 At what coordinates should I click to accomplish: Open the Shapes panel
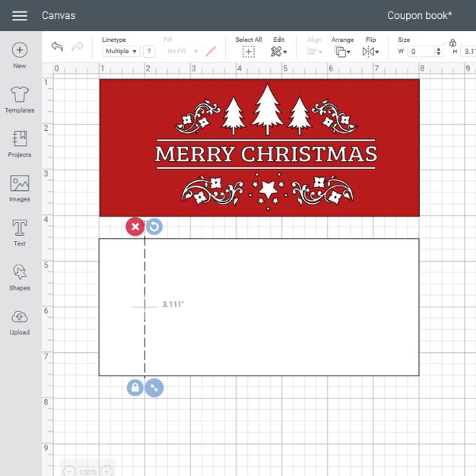click(x=20, y=277)
